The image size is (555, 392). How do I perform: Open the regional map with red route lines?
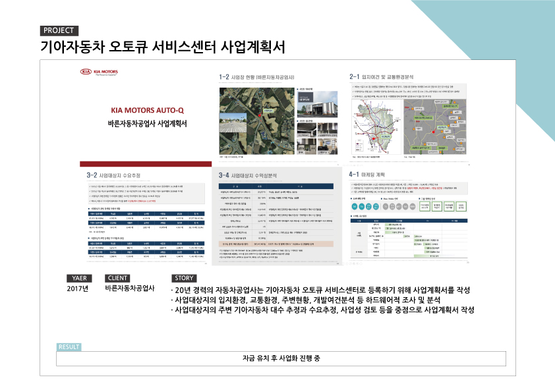click(376, 126)
